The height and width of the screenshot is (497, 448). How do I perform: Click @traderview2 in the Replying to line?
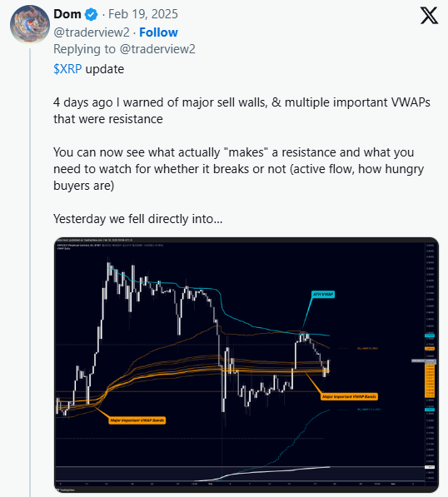(x=157, y=49)
